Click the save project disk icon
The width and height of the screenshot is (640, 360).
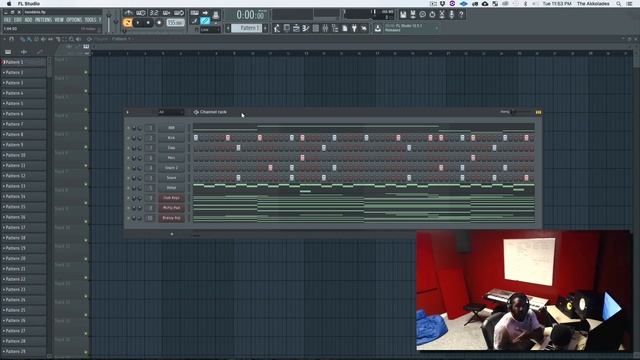(403, 15)
